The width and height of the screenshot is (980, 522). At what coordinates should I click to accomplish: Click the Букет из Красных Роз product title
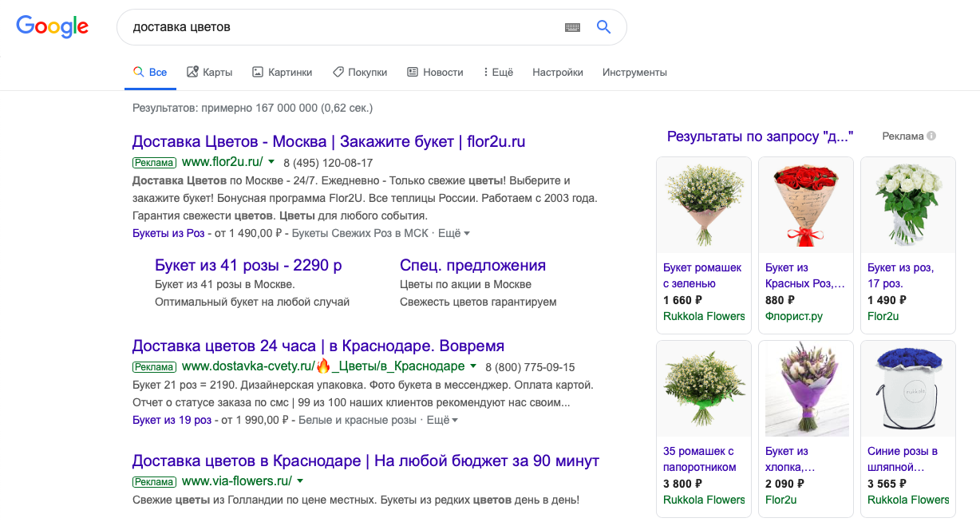(x=804, y=275)
